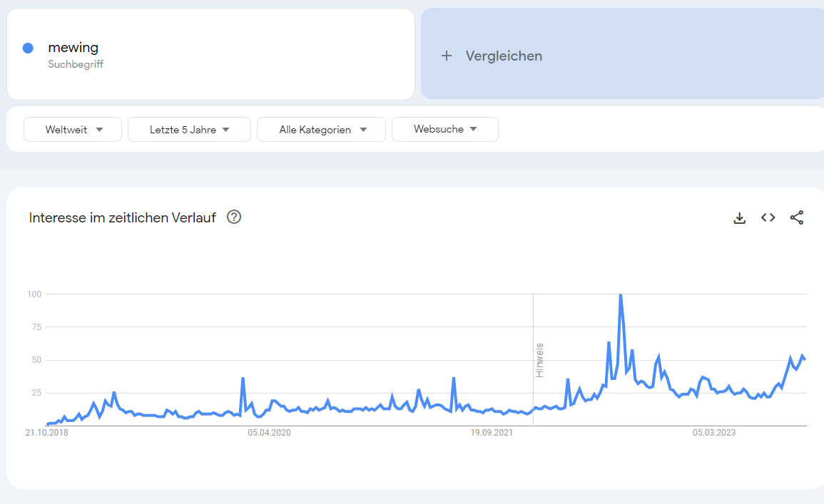The width and height of the screenshot is (824, 504).
Task: Open the Letzte 5 Jahre time range dropdown
Action: [x=189, y=129]
